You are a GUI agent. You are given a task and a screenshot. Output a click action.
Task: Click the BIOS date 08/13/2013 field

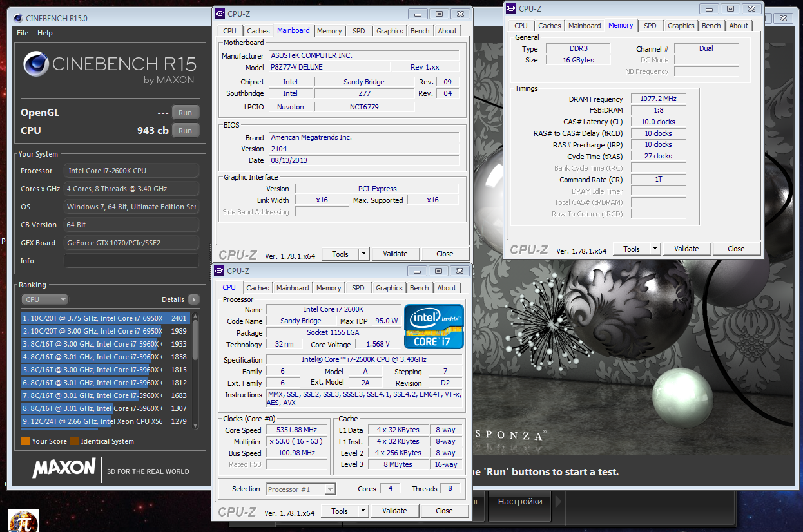364,160
